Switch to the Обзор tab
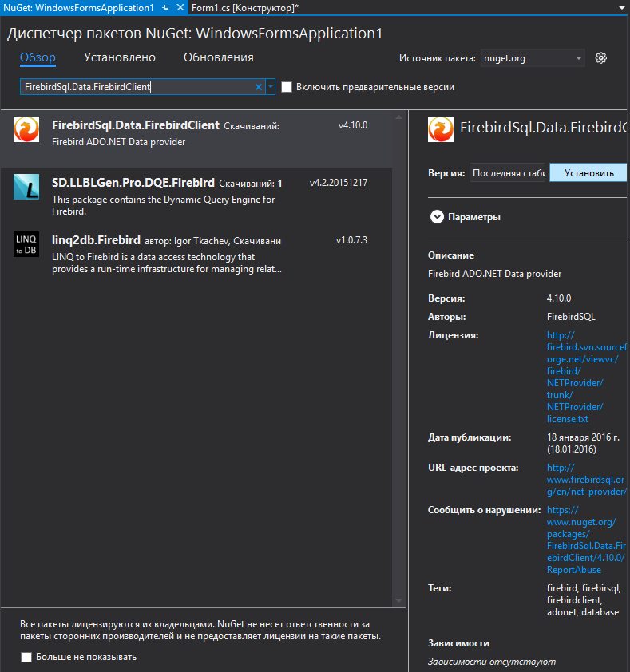630x672 pixels. point(38,57)
